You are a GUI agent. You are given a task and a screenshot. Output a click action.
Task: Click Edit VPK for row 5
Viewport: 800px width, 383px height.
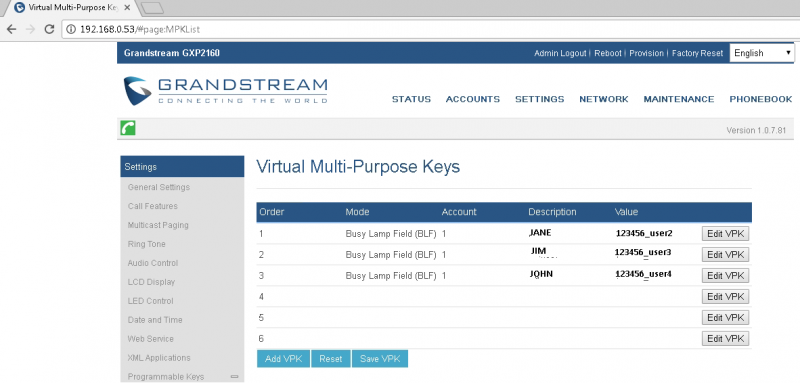point(726,317)
